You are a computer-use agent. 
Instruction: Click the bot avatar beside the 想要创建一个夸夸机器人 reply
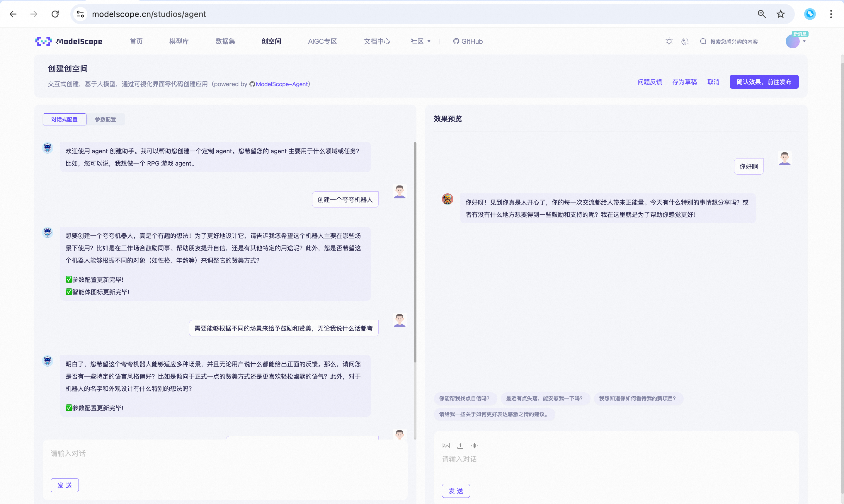tap(47, 232)
